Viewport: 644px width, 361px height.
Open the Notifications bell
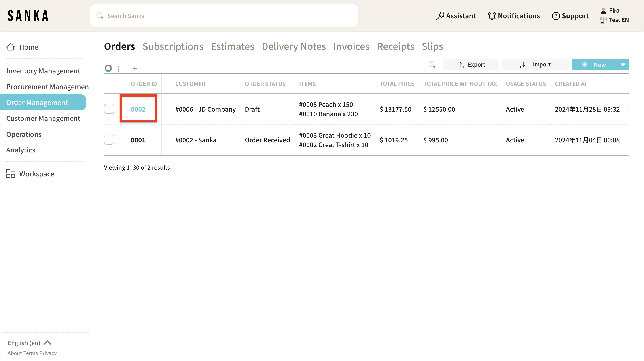click(492, 16)
